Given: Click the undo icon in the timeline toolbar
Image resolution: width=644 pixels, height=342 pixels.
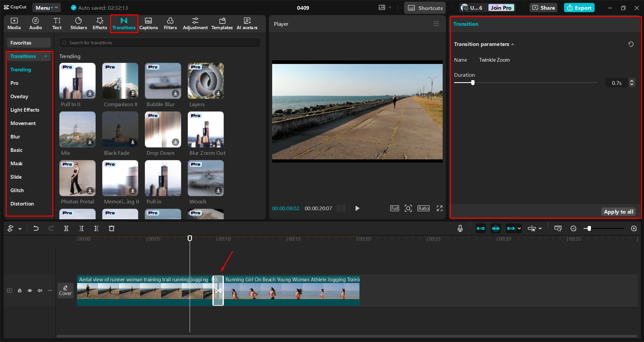Looking at the screenshot, I should pyautogui.click(x=36, y=228).
